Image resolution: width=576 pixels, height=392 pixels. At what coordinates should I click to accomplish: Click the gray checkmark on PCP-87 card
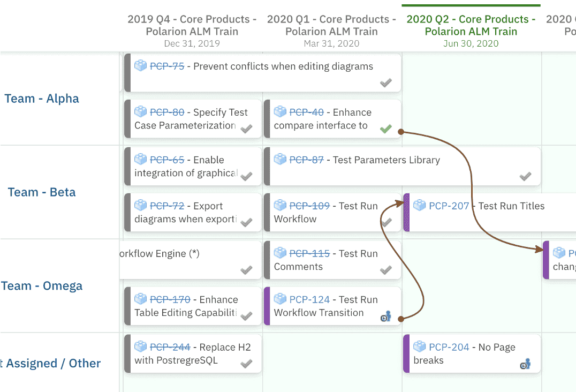click(x=525, y=176)
